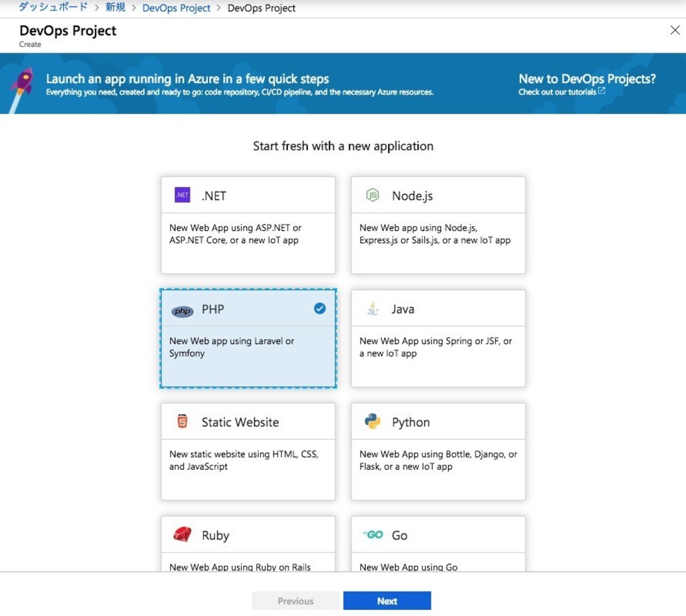Screen dimensions: 686x616
Task: Click the external link icon beside tutorials
Action: point(602,91)
